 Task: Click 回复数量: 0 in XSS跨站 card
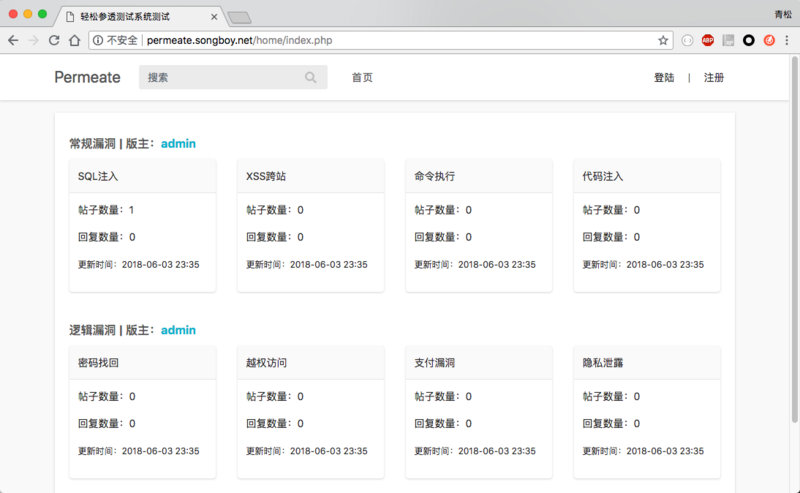click(x=275, y=237)
